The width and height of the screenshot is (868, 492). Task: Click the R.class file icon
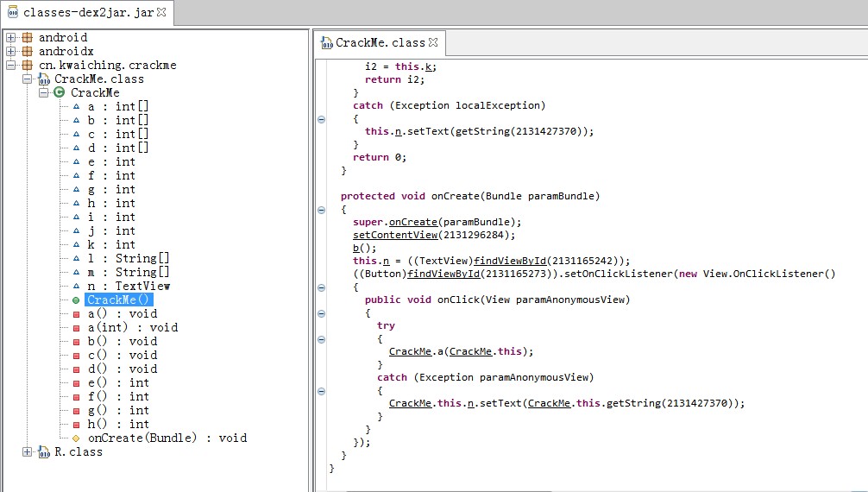point(44,452)
